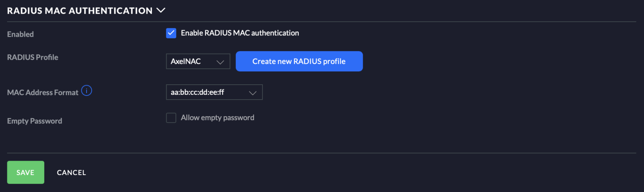Screen dimensions: 644x192
Task: Click the 'Allow empty password' label text
Action: click(217, 118)
